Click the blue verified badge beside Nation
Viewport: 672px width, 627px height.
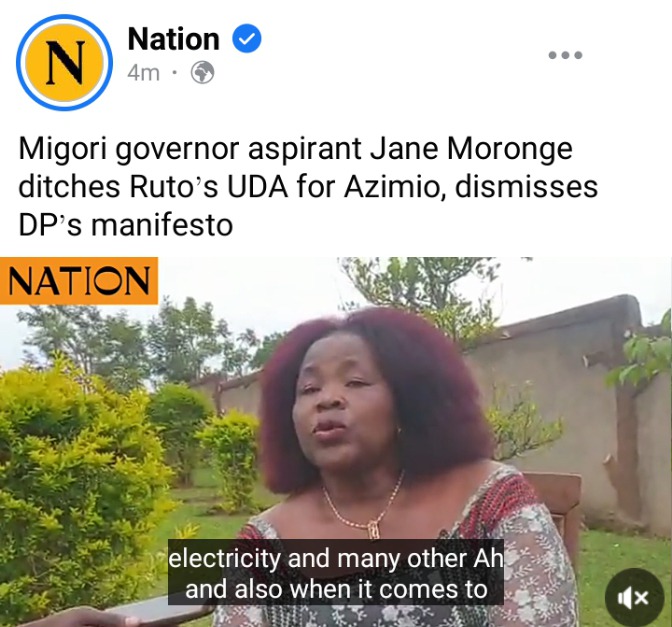point(247,39)
